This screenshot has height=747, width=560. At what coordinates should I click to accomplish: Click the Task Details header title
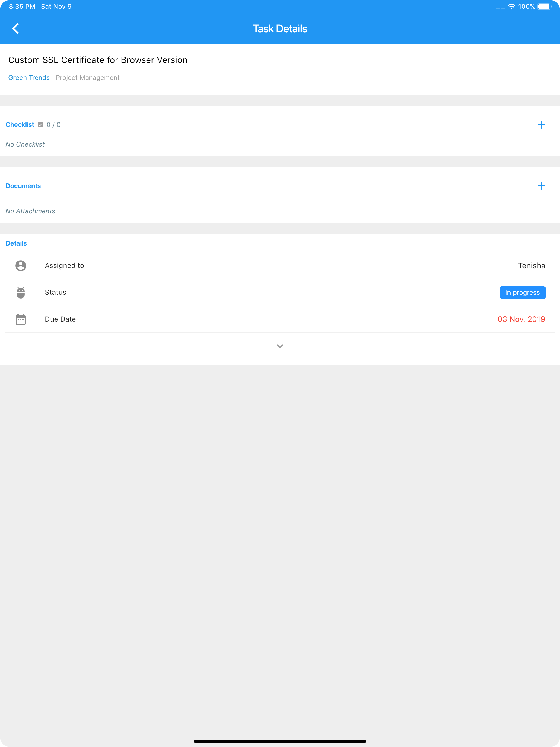280,29
